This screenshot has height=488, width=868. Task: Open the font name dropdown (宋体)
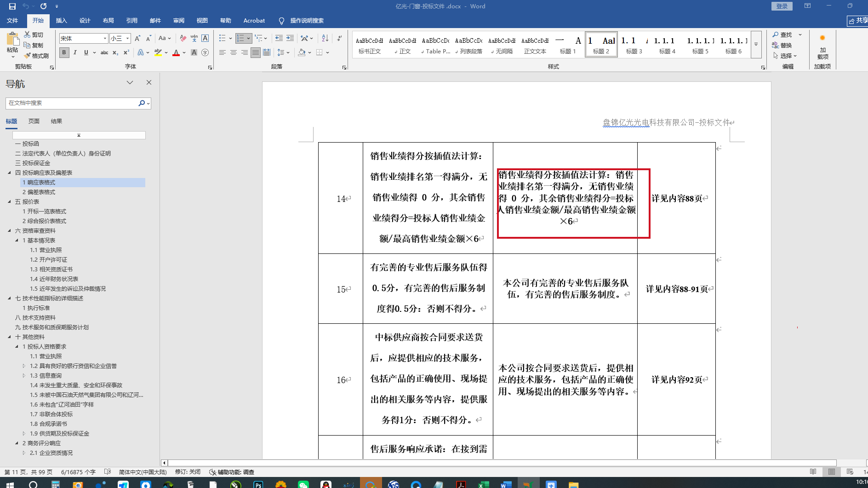coord(105,38)
